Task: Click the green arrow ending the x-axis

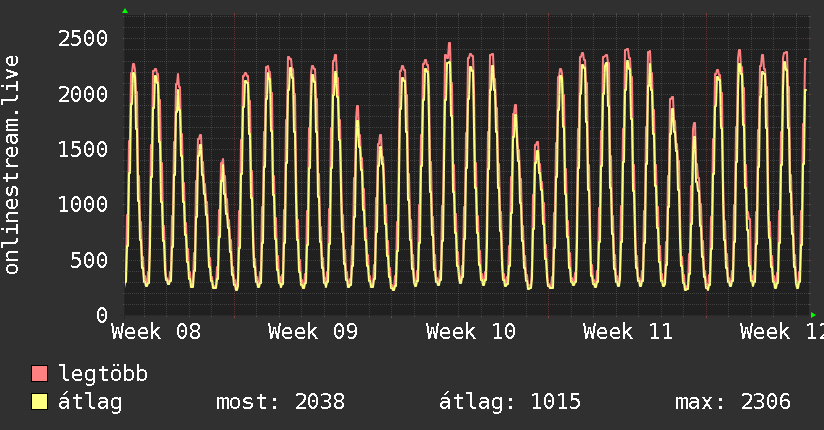Action: 813,315
